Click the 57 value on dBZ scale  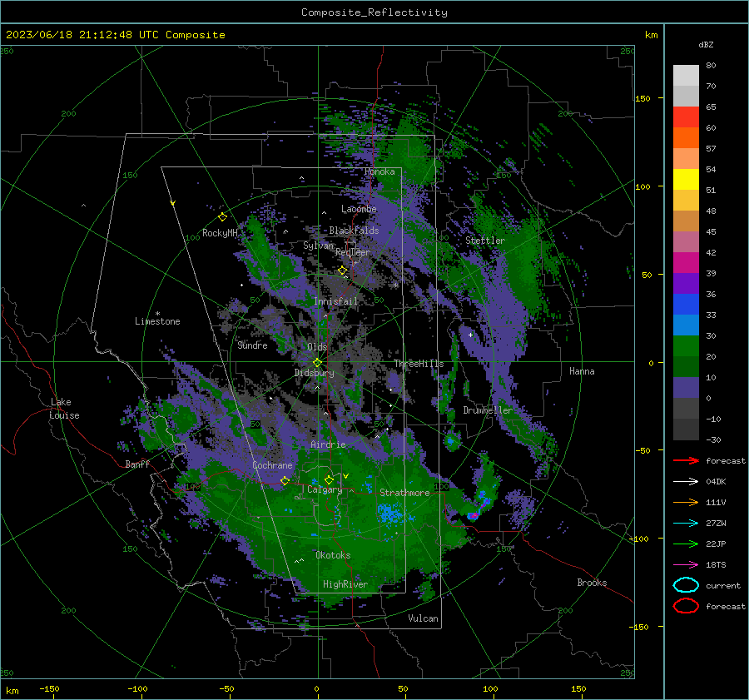711,149
